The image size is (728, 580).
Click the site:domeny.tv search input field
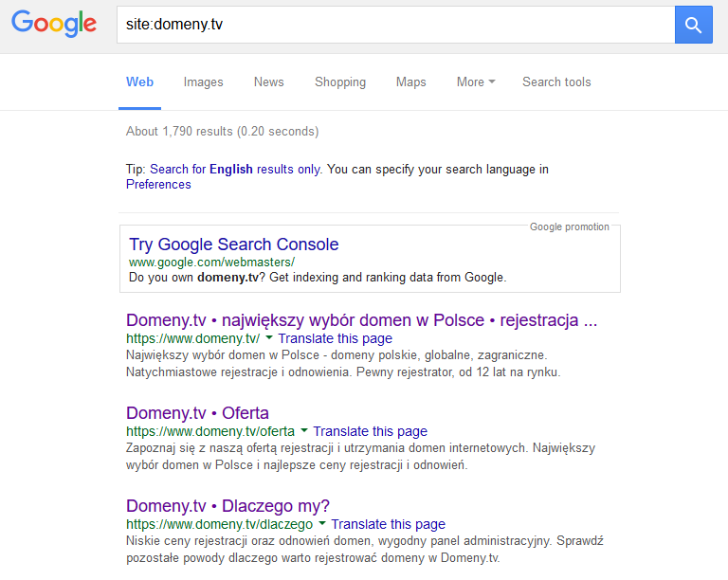click(393, 25)
